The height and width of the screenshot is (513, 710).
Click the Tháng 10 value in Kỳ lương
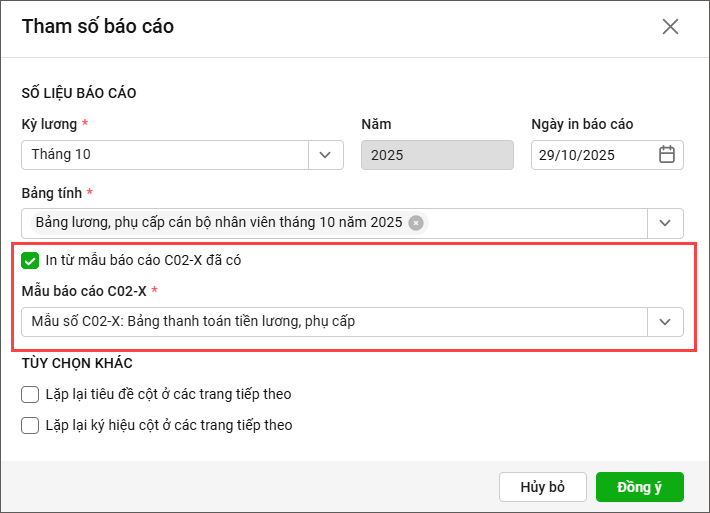click(x=61, y=155)
